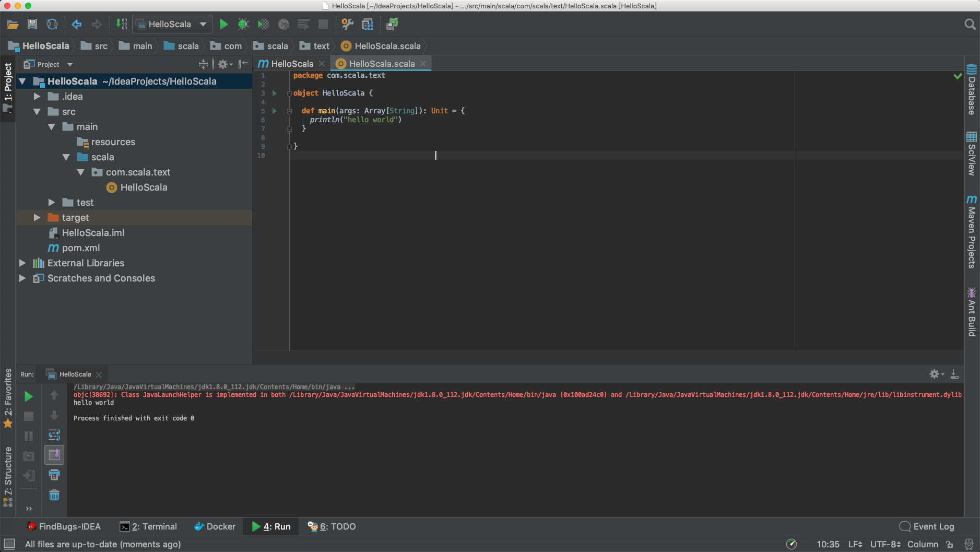Pause output in the Run panel
The image size is (980, 552).
coord(29,436)
